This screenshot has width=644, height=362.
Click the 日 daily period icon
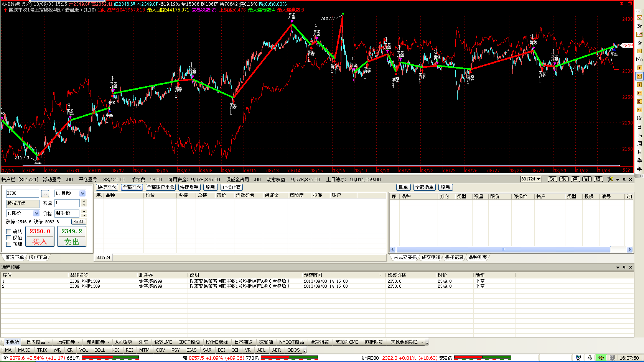pyautogui.click(x=639, y=127)
